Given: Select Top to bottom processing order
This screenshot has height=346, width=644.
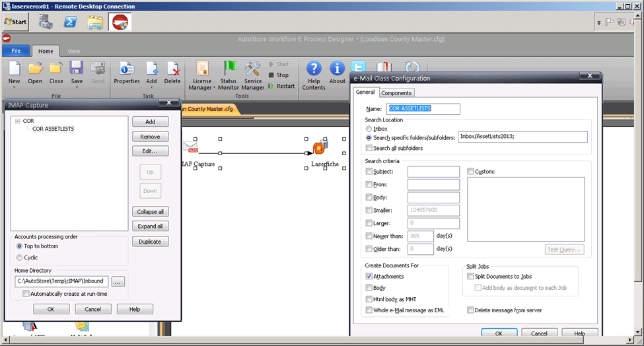Looking at the screenshot, I should (x=19, y=246).
